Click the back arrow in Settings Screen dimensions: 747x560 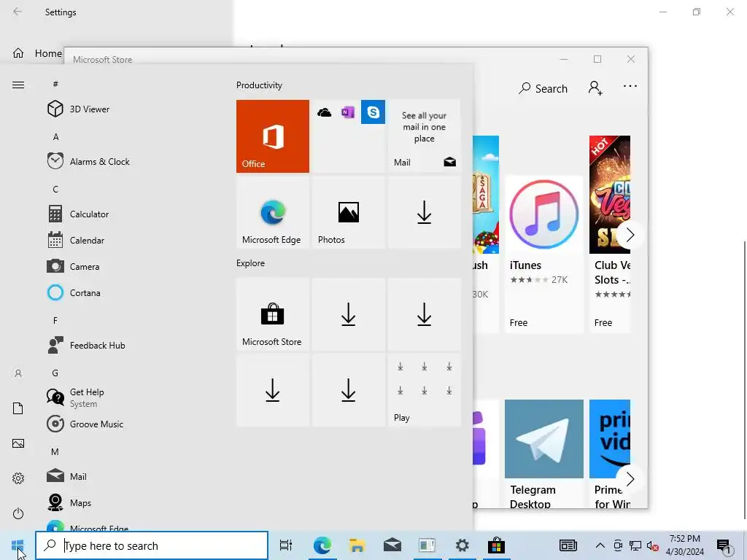pos(18,12)
